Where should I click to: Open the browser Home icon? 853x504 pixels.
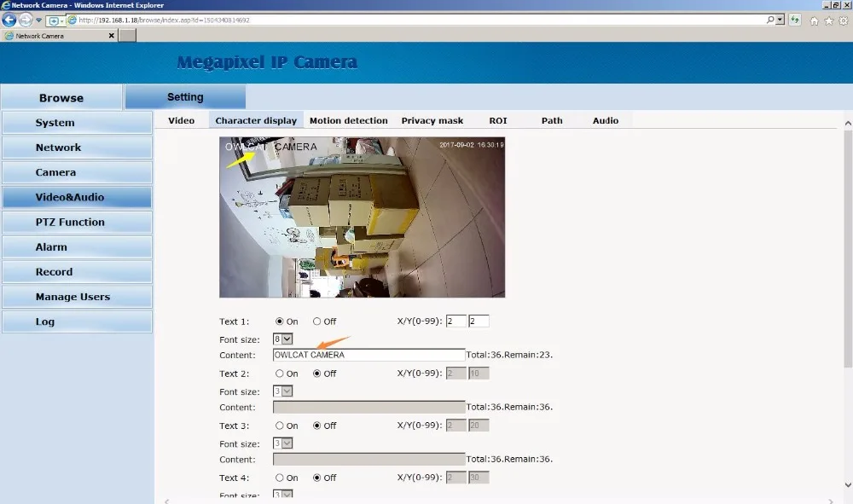click(x=815, y=21)
